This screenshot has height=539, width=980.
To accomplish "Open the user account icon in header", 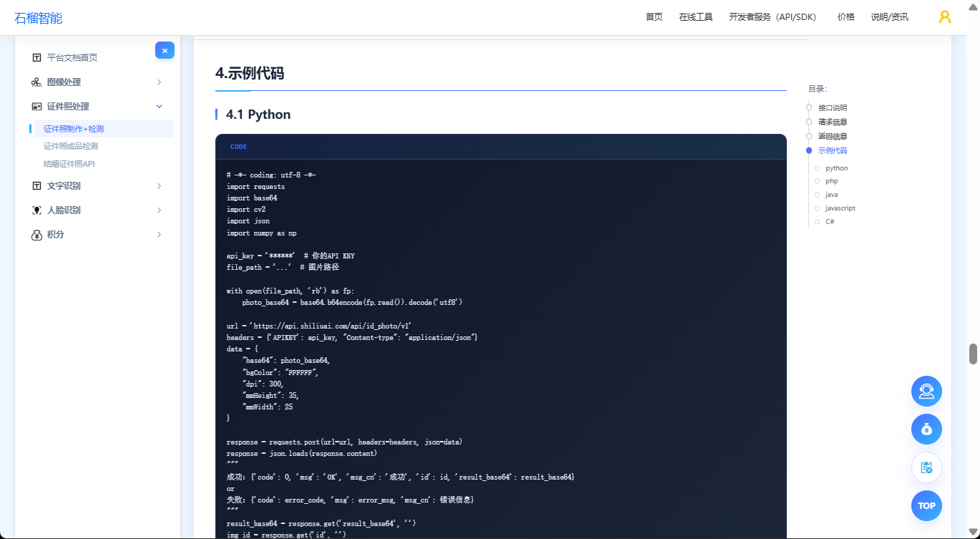I will pyautogui.click(x=945, y=17).
